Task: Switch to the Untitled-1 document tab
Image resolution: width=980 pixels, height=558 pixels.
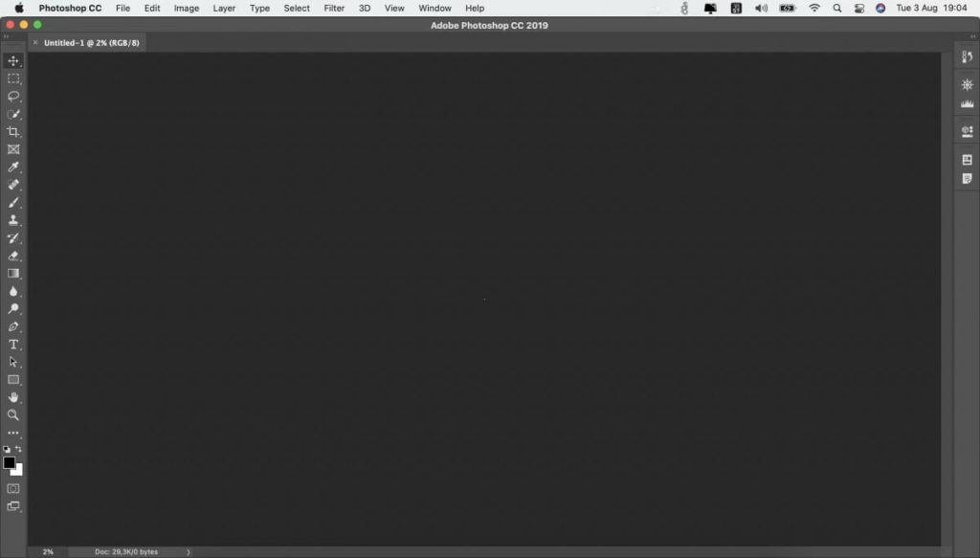Action: click(x=91, y=42)
